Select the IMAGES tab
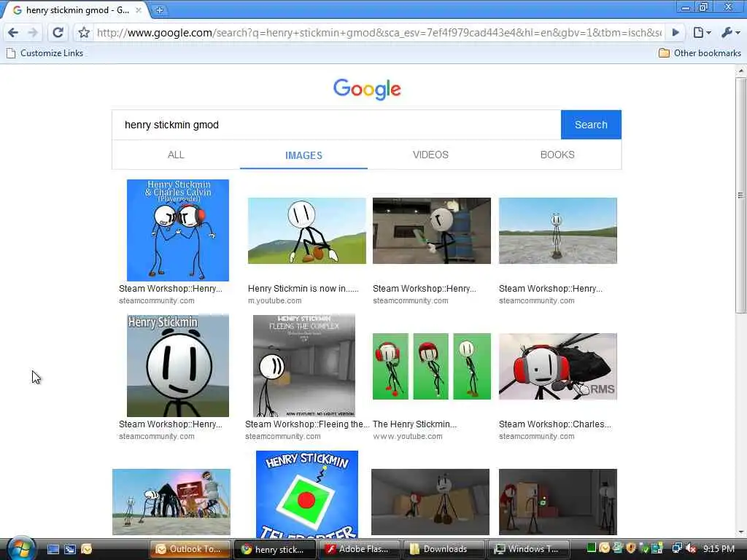747x560 pixels. (303, 155)
